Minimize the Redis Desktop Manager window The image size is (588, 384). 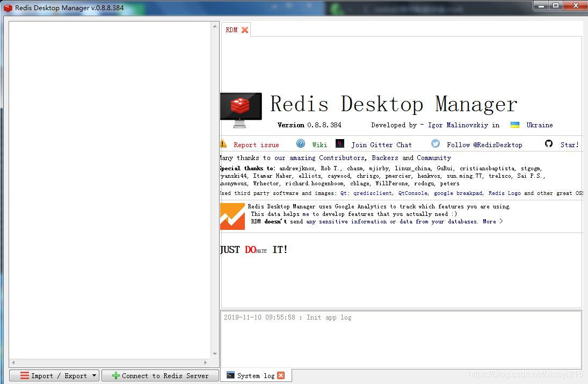coord(541,5)
